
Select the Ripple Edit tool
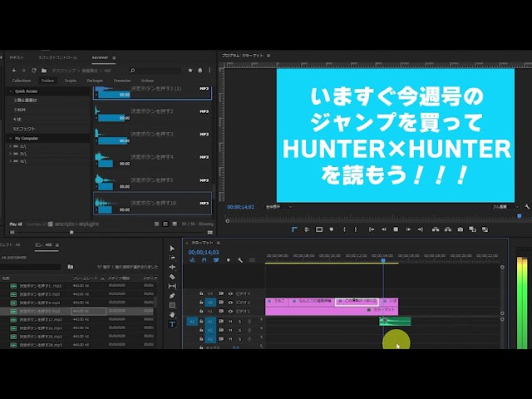click(x=172, y=268)
